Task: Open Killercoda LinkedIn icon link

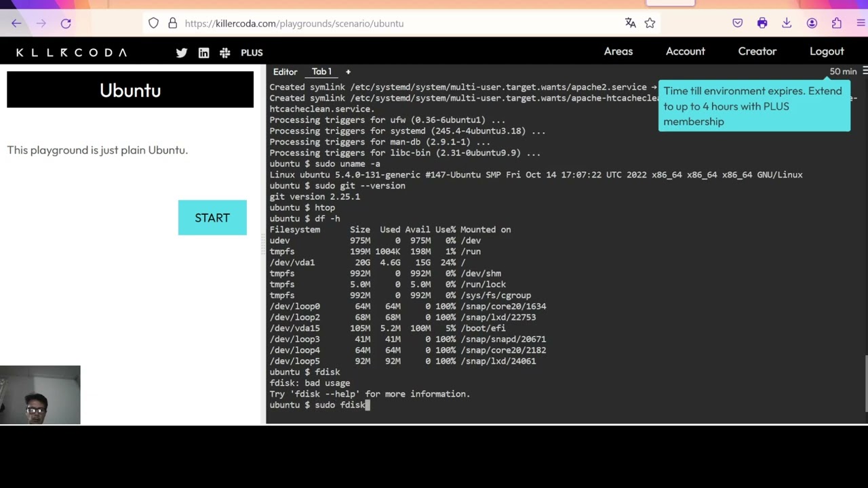Action: click(203, 52)
